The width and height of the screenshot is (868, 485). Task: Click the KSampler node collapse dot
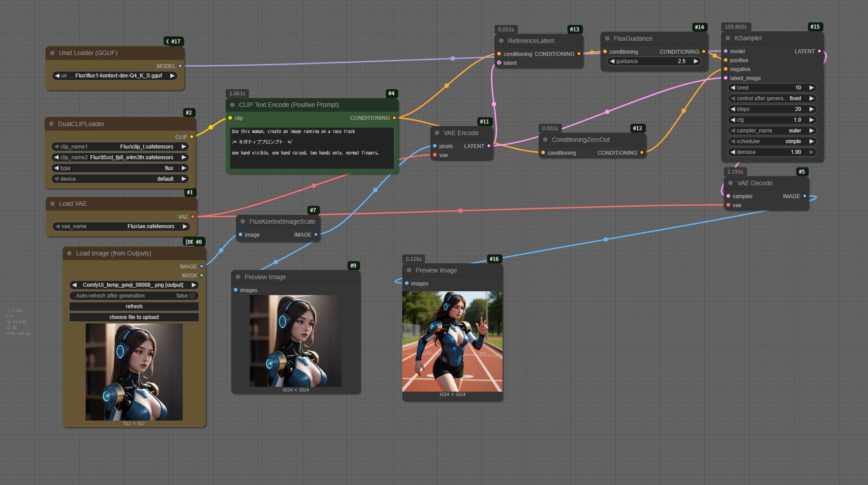728,38
